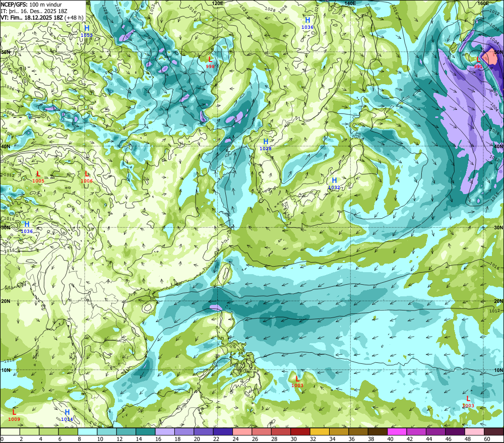Click the legend number 42

tap(410, 439)
